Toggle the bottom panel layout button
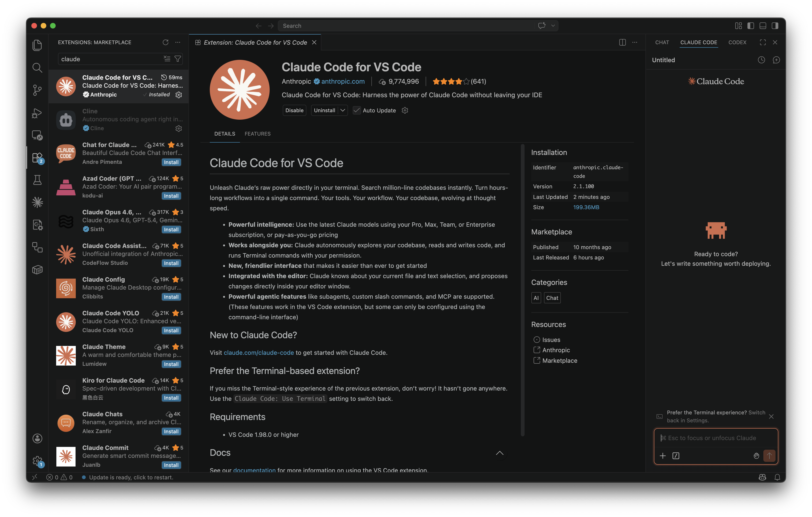 coord(763,26)
